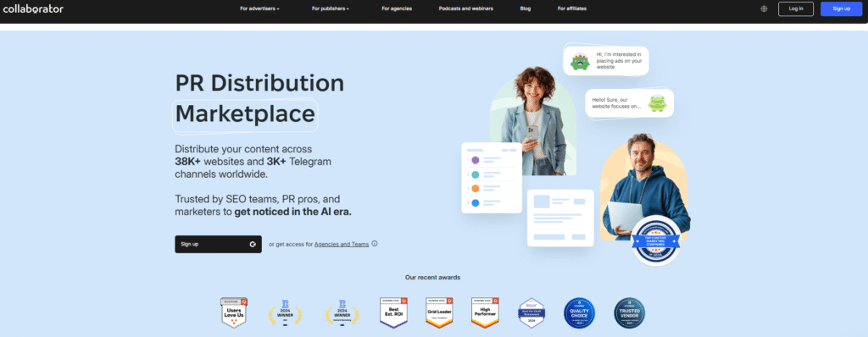
Task: Click the globe language icon
Action: tap(765, 8)
